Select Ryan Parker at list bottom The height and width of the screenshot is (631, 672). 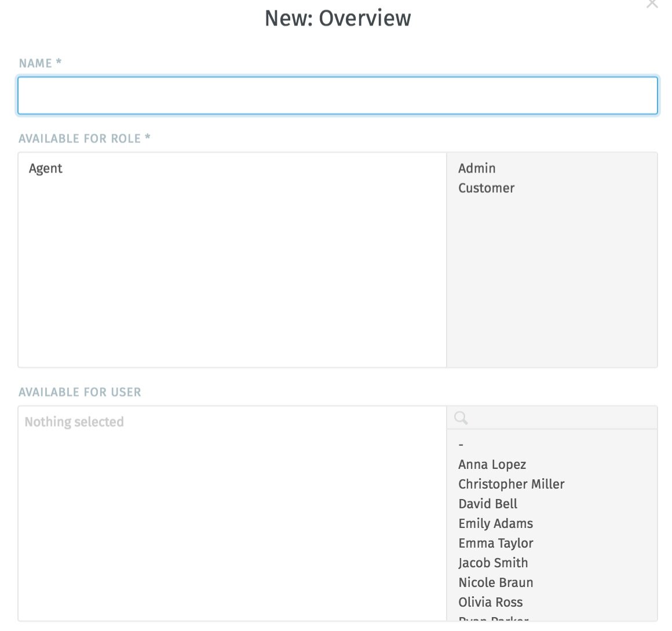[x=493, y=621]
